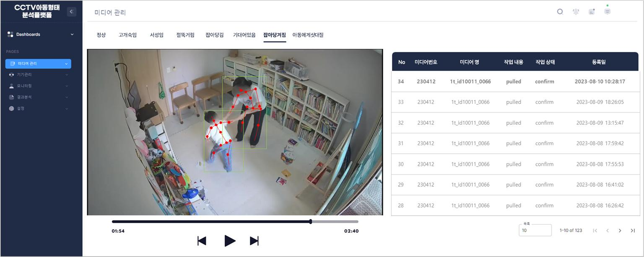Click the video frame with skeleton overlay
This screenshot has width=644, height=257.
point(235,132)
